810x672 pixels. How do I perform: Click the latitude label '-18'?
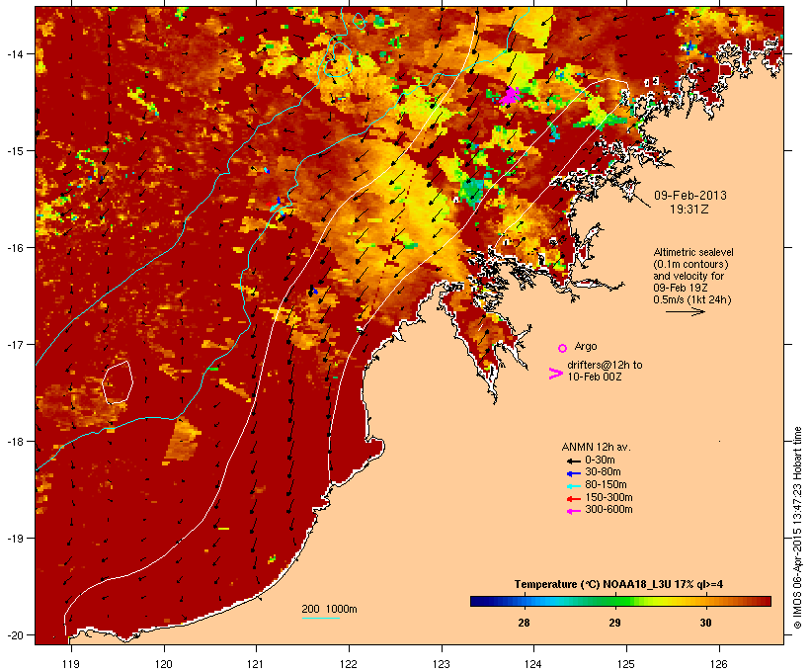click(x=14, y=442)
